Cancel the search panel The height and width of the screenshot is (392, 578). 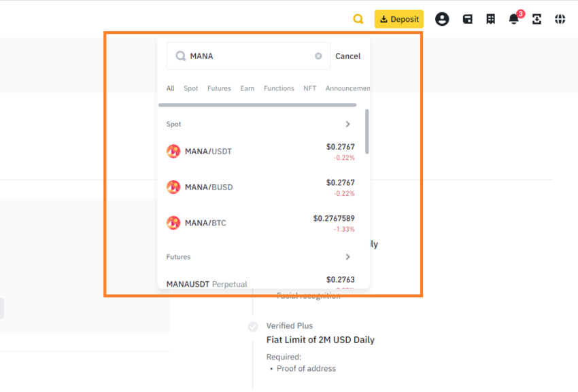pyautogui.click(x=347, y=56)
